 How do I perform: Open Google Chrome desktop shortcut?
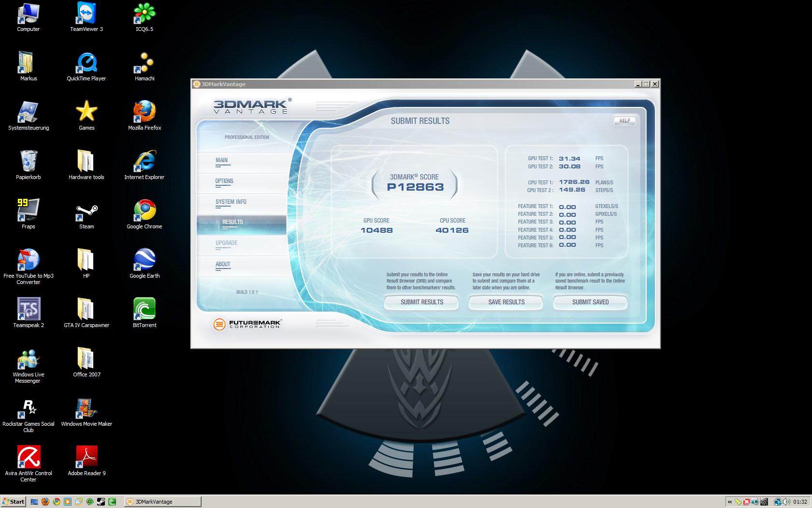[x=145, y=214]
